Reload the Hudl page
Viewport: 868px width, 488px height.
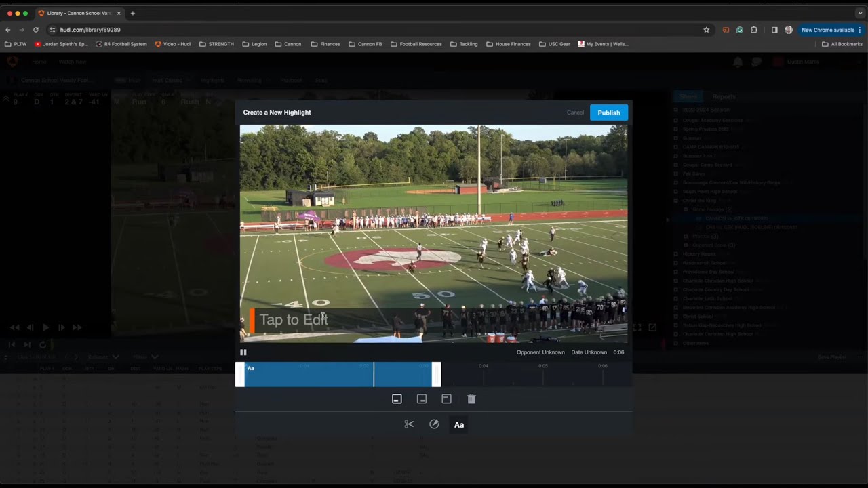pos(36,30)
